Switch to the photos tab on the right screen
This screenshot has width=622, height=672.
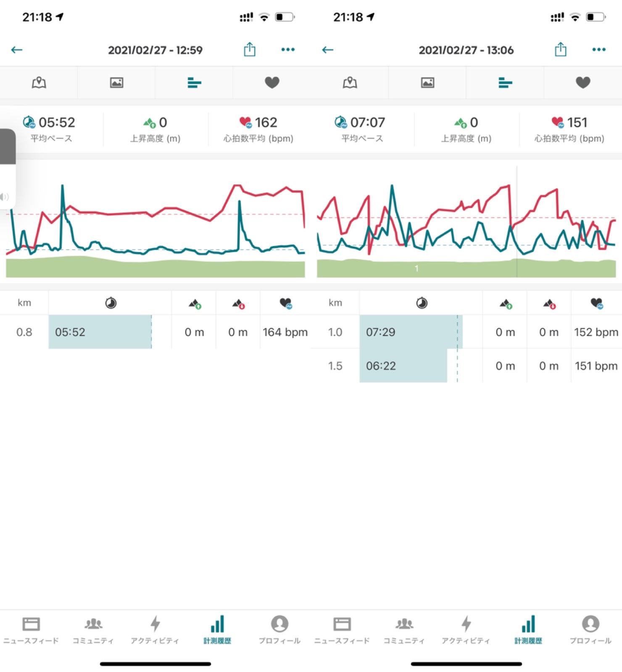pos(427,83)
